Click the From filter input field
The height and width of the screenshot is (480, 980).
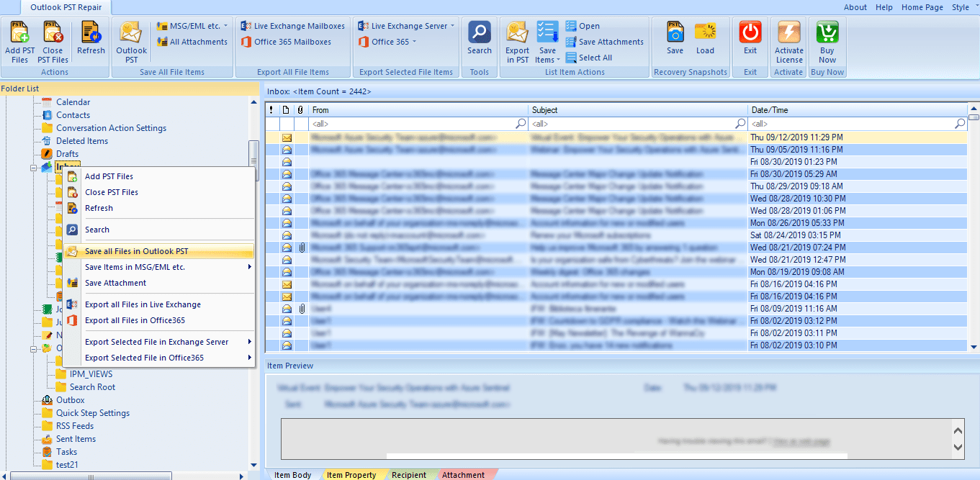[x=413, y=124]
